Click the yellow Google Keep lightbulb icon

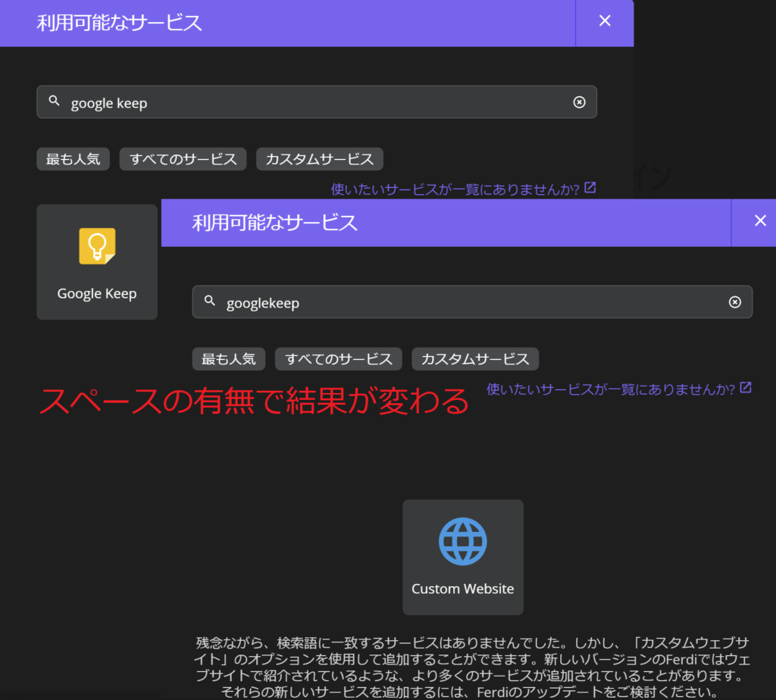point(97,246)
